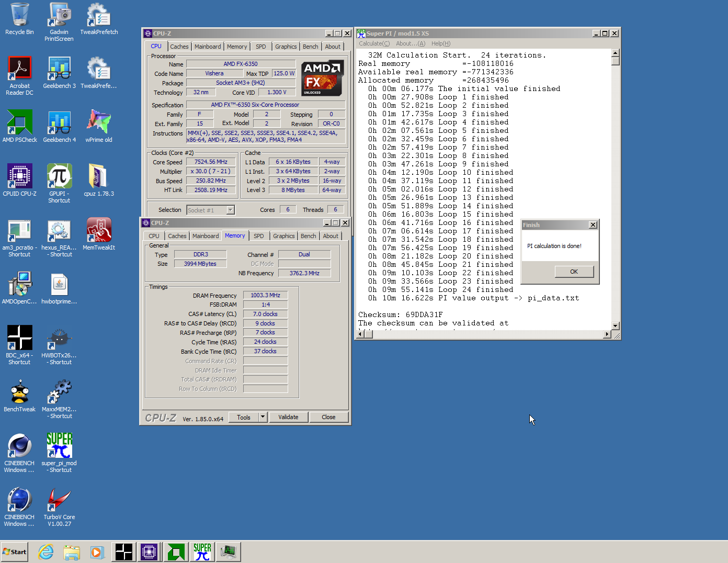Open About menu in Super PI
728x563 pixels.
click(x=411, y=43)
